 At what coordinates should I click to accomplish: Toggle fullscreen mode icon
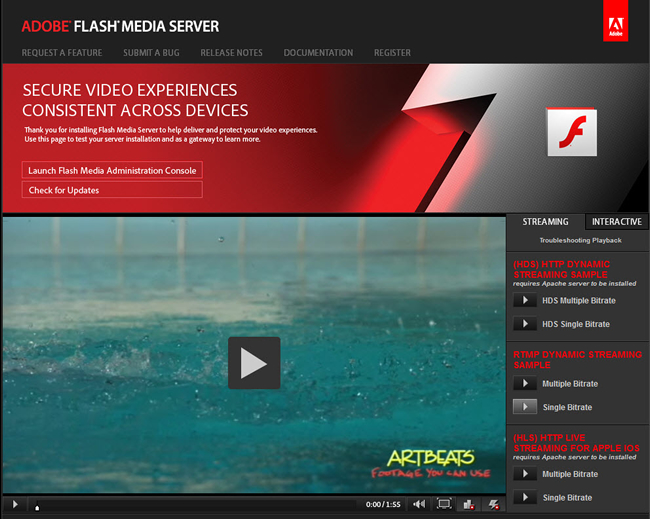pos(444,504)
